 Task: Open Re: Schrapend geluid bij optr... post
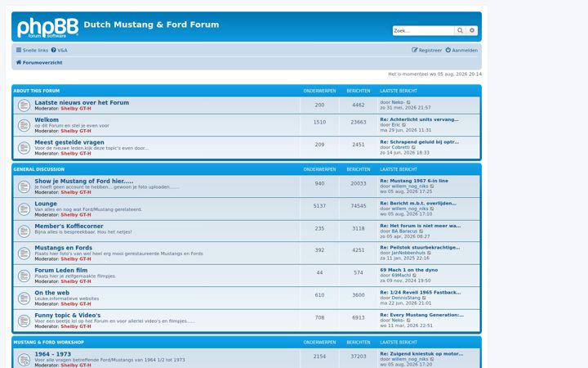pyautogui.click(x=419, y=142)
